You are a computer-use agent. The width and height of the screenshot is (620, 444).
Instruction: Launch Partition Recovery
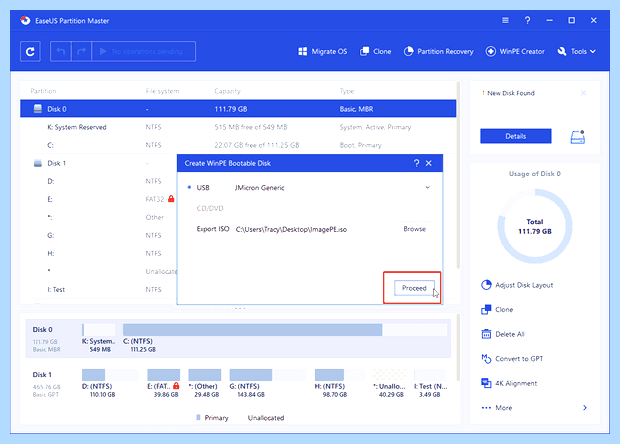click(438, 51)
